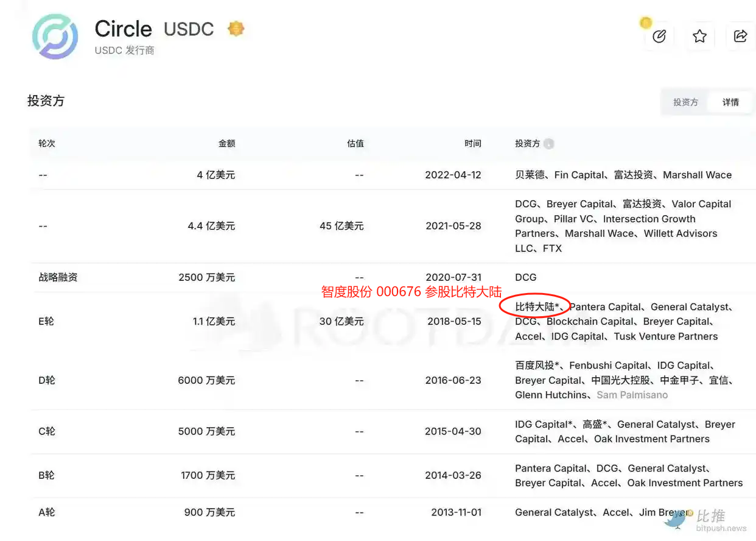
Task: Select the 2013-11-01 date cell
Action: click(x=456, y=512)
